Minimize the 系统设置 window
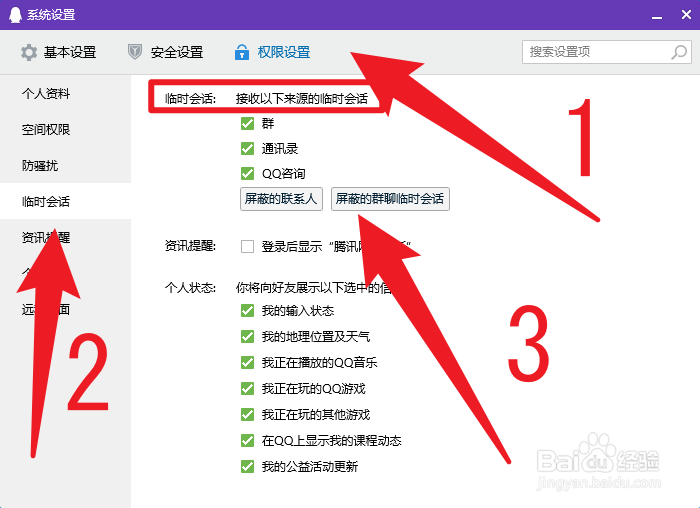Screen dimensions: 700x508 pos(657,15)
